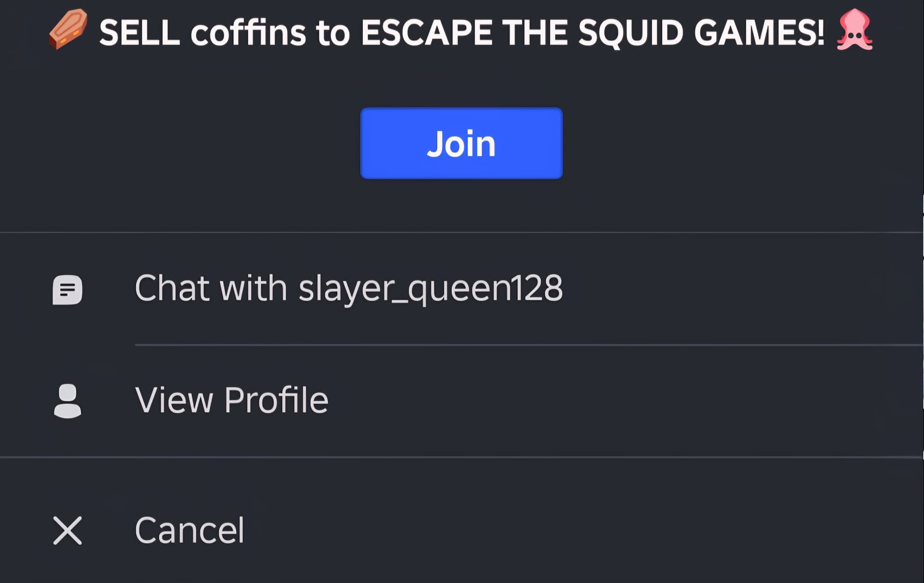
Task: Choose Cancel to dismiss the menu
Action: coord(462,531)
